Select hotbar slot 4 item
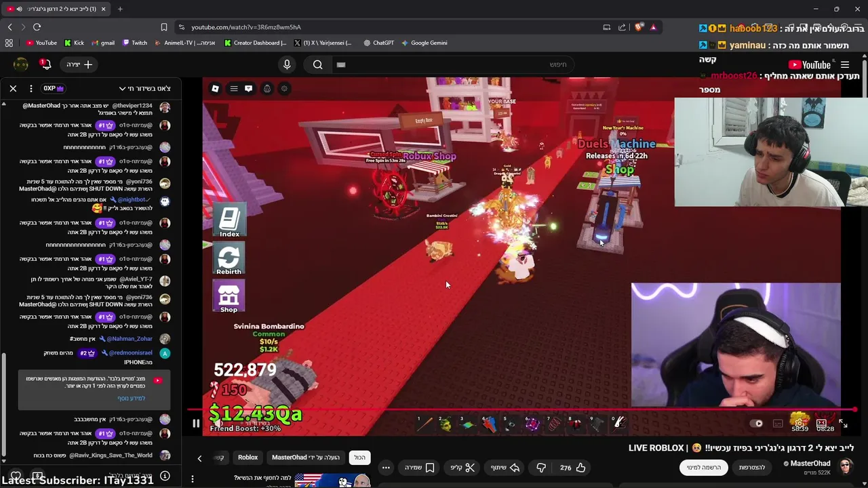The height and width of the screenshot is (488, 868). pyautogui.click(x=489, y=424)
